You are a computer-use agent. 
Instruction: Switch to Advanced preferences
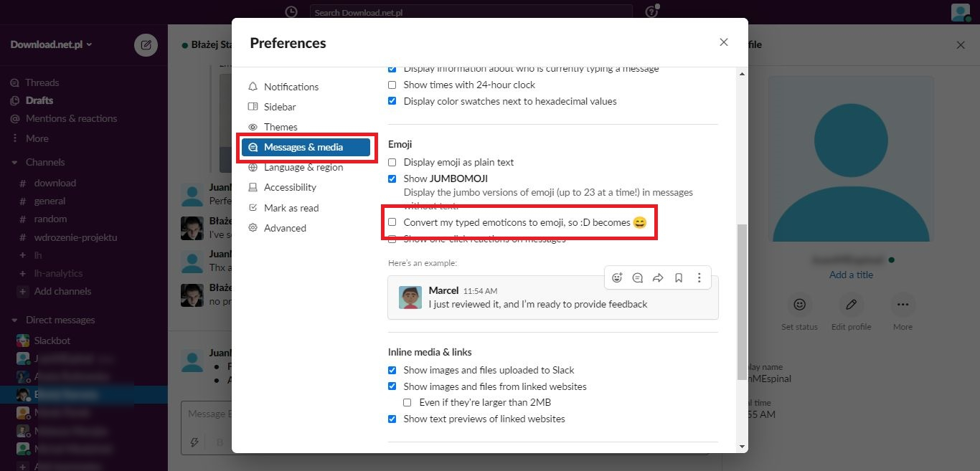click(306, 228)
